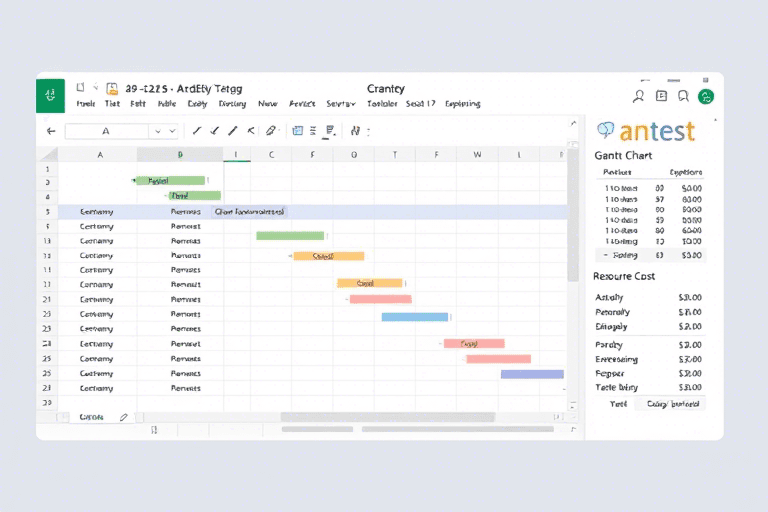The width and height of the screenshot is (768, 512).
Task: Click the Test button in side panel
Action: tap(619, 404)
